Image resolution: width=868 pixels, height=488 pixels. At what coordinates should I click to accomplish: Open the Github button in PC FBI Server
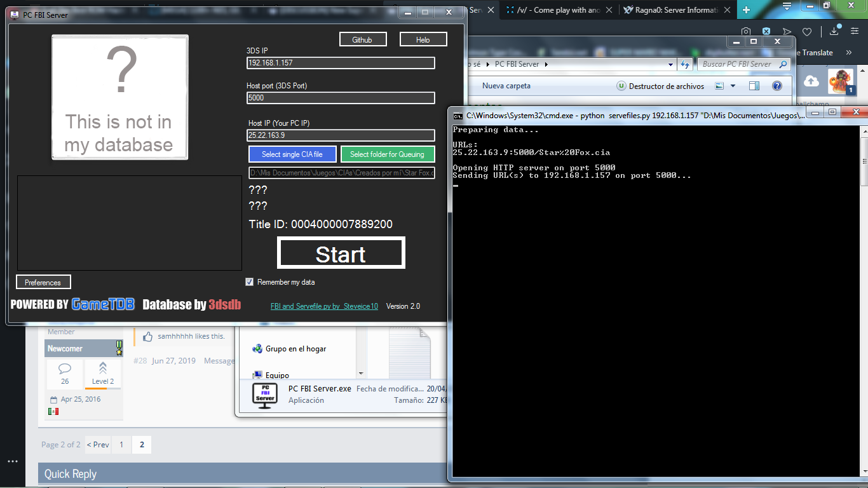[362, 39]
